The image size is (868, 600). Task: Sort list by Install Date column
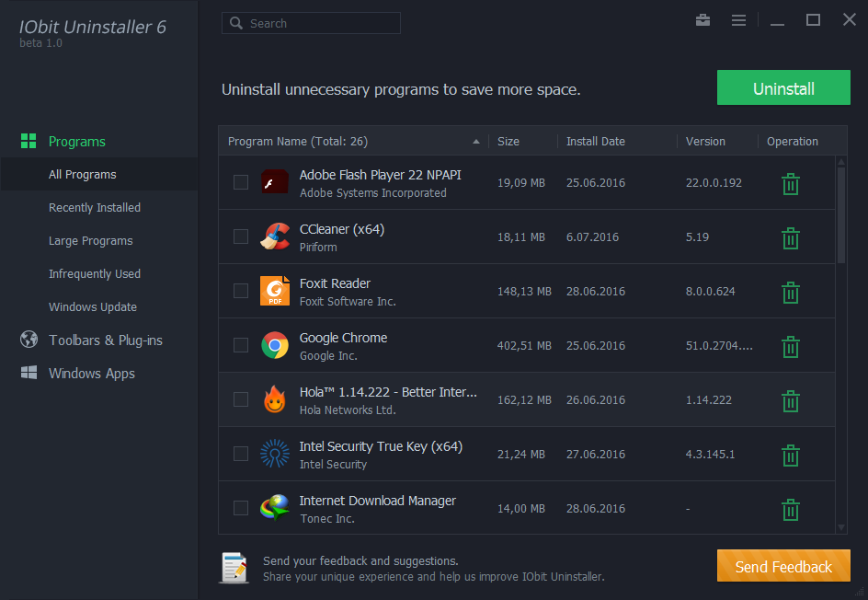596,142
